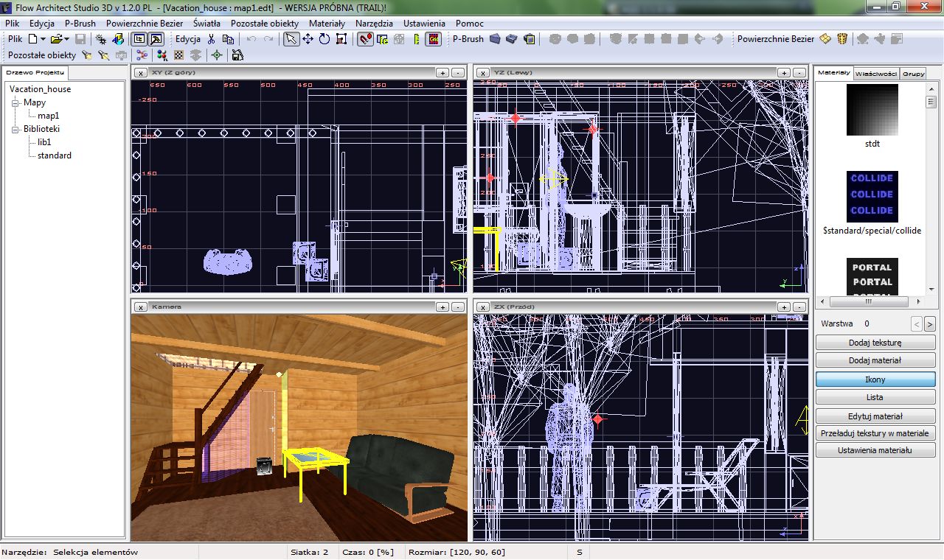Close the ZX (Przód) viewport with its x button
The width and height of the screenshot is (944, 560).
point(482,307)
